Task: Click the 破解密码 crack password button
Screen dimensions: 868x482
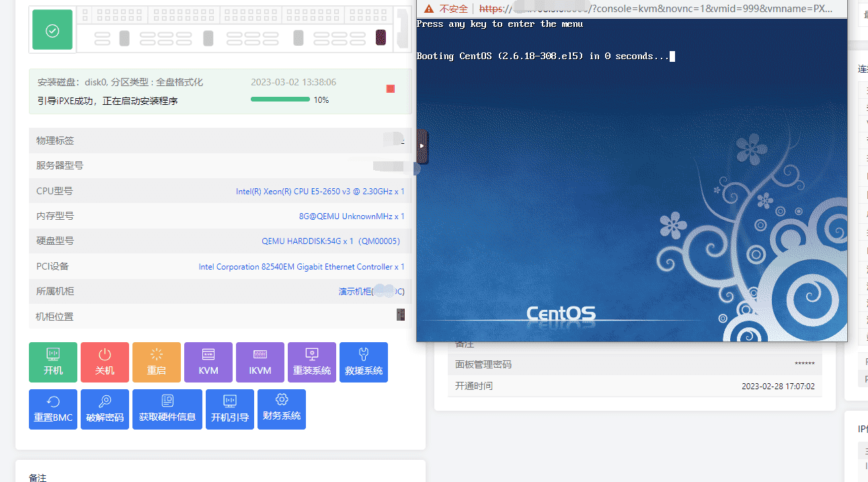Action: [105, 409]
